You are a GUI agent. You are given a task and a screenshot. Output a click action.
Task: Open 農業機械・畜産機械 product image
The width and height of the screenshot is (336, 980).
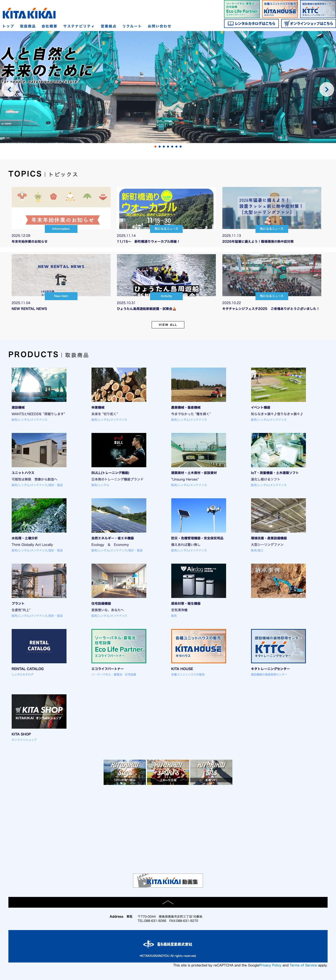[199, 385]
